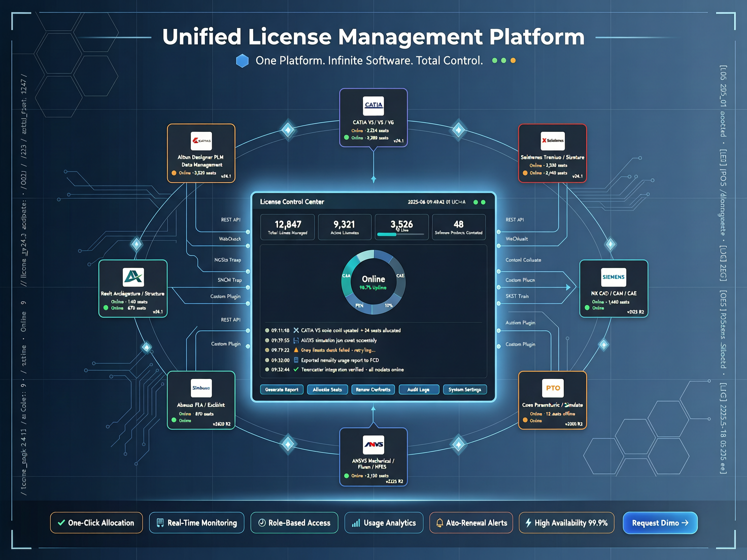Open the Audit Logs button
Viewport: 747px width, 560px height.
click(418, 390)
